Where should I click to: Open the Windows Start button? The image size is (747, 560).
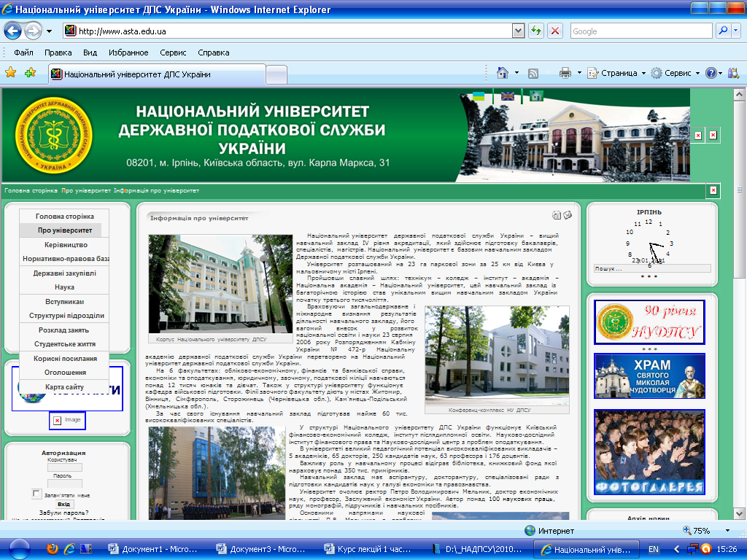[19, 550]
